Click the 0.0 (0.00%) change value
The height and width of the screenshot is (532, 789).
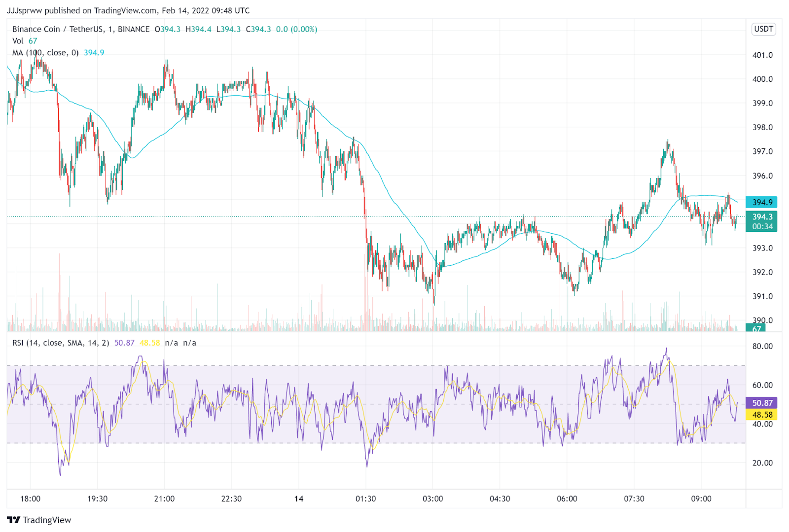[296, 29]
